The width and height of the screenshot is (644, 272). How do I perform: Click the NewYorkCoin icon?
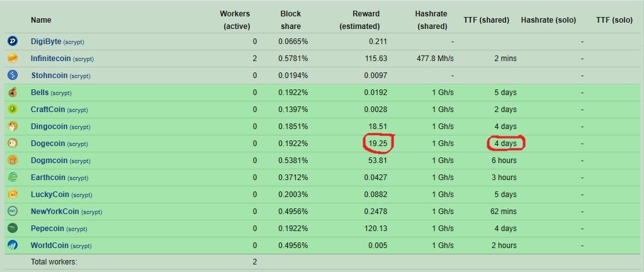pyautogui.click(x=13, y=211)
